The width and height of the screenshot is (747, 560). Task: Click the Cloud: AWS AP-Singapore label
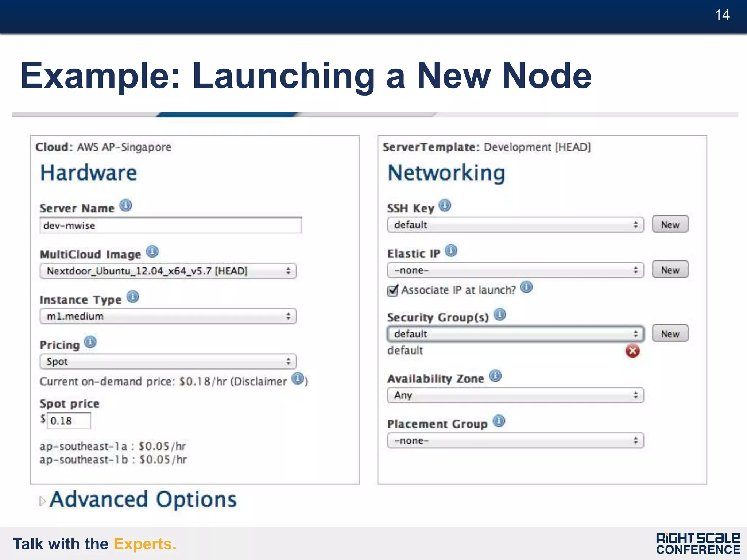tap(103, 147)
